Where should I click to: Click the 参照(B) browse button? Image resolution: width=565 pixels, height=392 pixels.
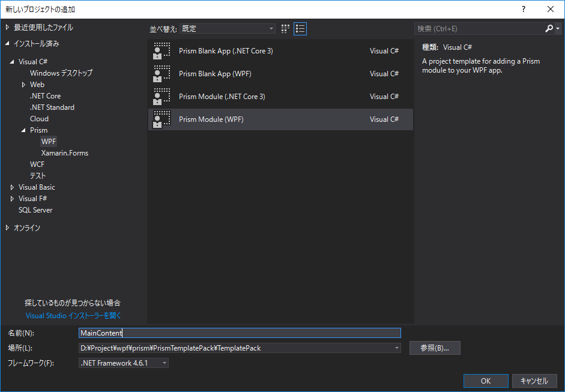click(x=434, y=348)
